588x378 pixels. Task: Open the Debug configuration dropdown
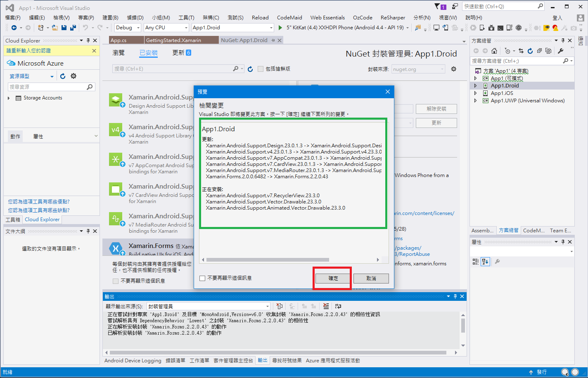128,28
